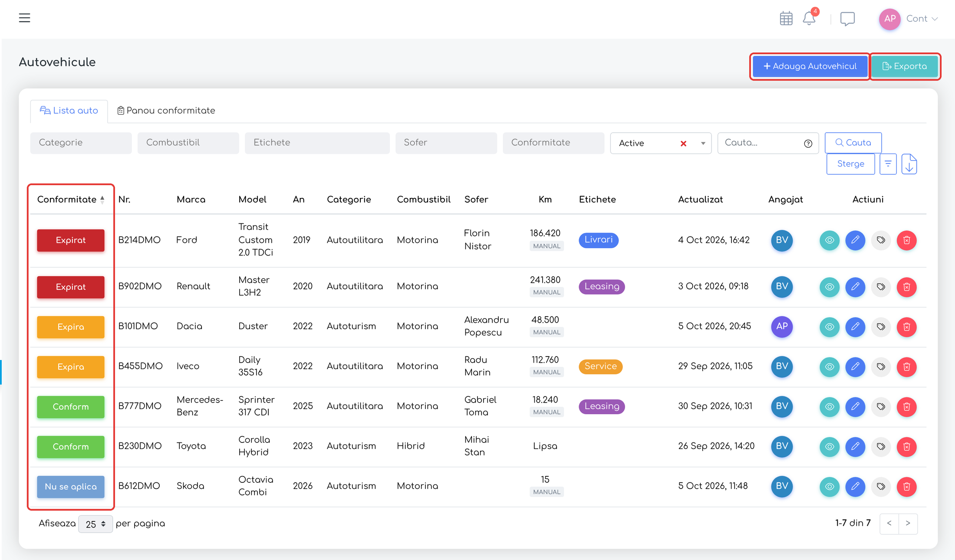Clear the Active filter with red X
Image resolution: width=955 pixels, height=560 pixels.
(683, 144)
